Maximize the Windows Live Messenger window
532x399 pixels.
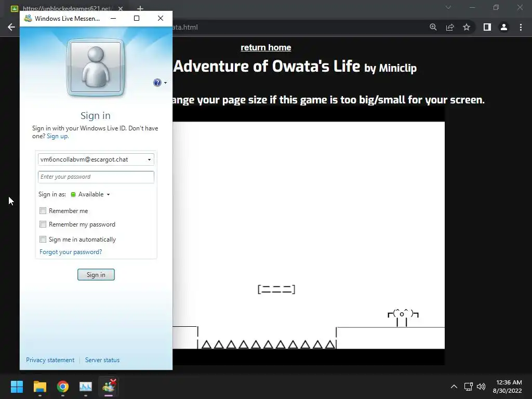(137, 18)
